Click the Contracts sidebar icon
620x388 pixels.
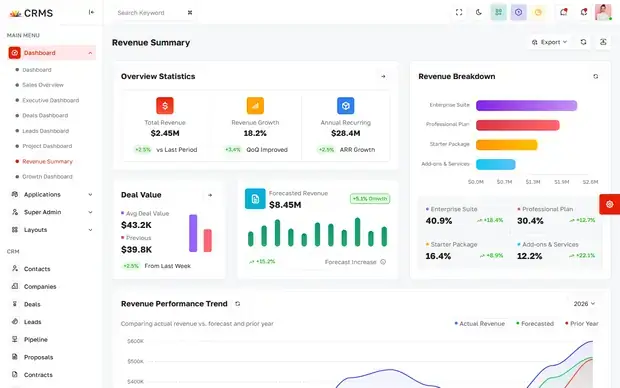click(15, 375)
